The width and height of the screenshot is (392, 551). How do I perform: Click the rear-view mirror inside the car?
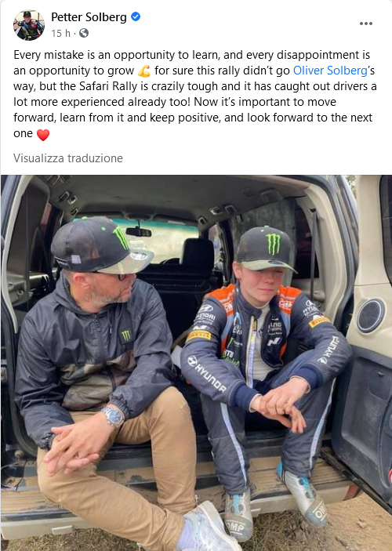tap(139, 232)
